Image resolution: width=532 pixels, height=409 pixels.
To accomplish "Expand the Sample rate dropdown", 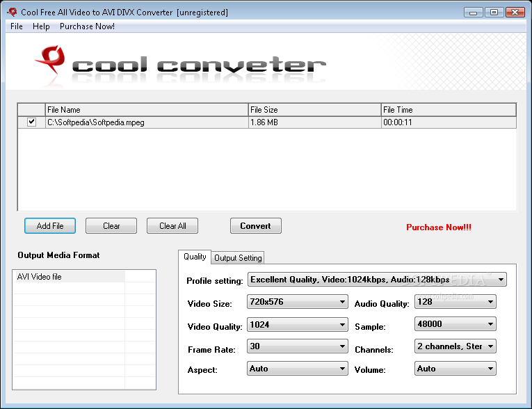I will click(456, 324).
